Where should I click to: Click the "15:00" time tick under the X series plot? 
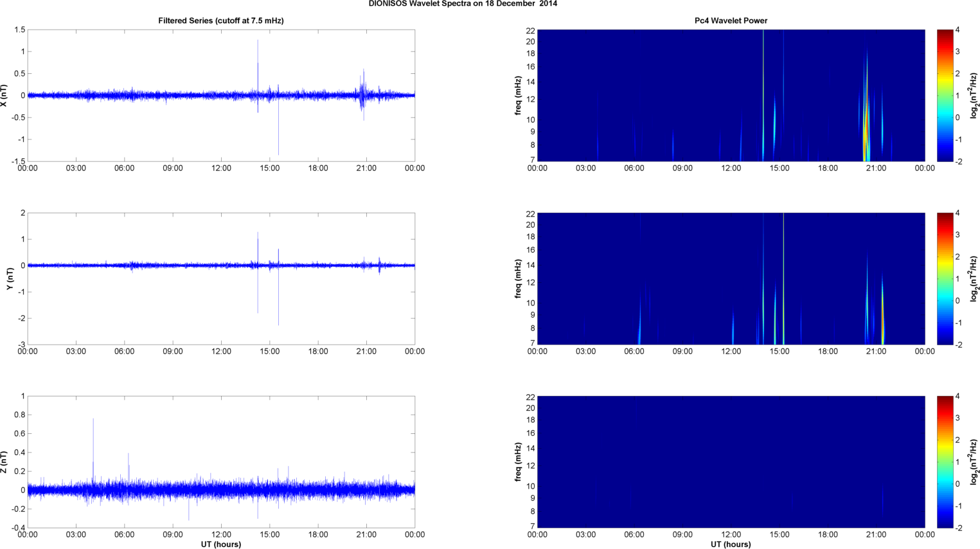pos(270,168)
